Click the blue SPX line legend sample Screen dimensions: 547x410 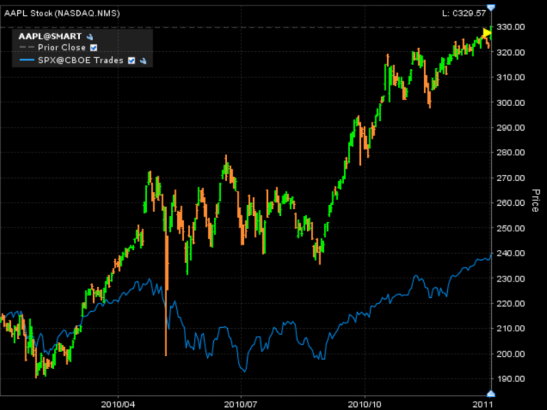click(x=27, y=60)
